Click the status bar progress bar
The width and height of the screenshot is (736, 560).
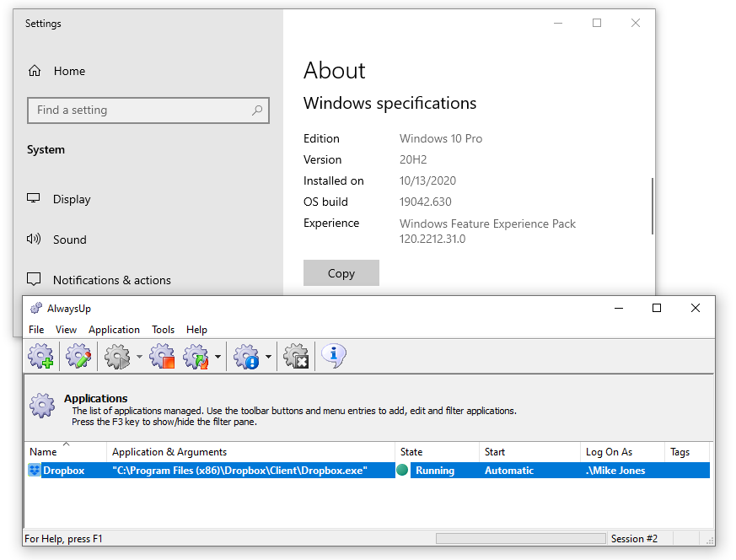[520, 538]
